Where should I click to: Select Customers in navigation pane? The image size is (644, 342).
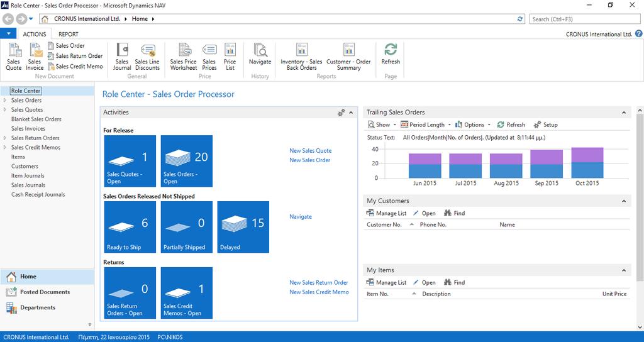coord(25,166)
